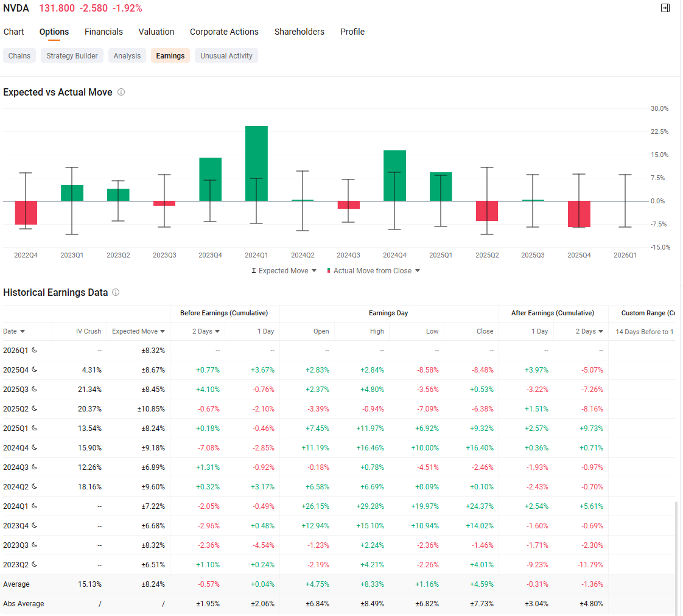Click the 21.34% IV Crush value
Viewport: 683px width, 616px height.
tap(89, 389)
